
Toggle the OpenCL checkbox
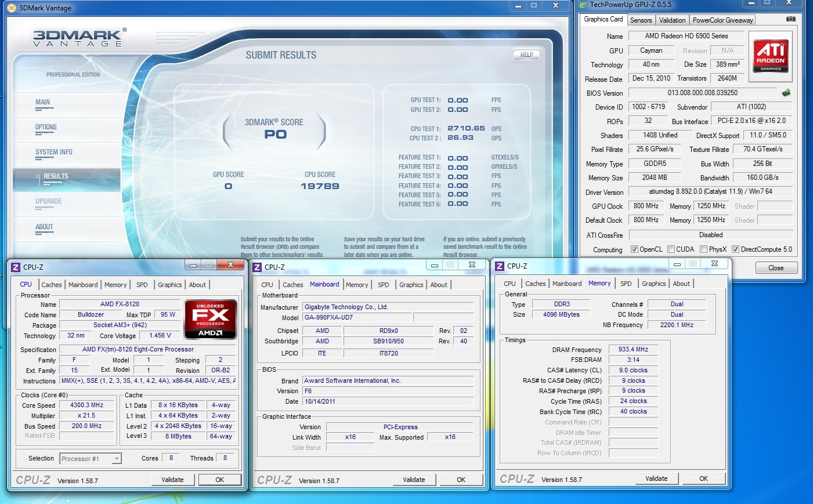coord(634,249)
